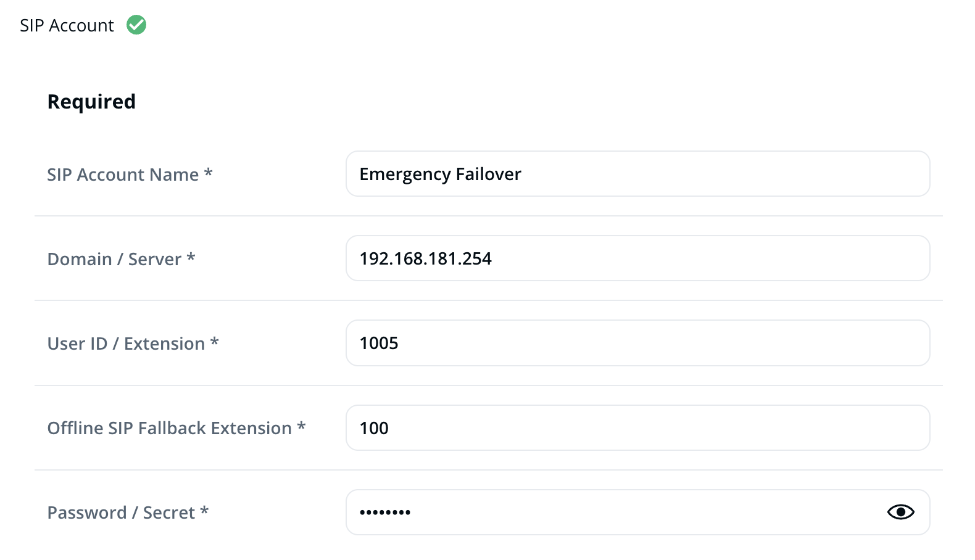The image size is (975, 560).
Task: Click the Domain / Server label
Action: coord(114,259)
